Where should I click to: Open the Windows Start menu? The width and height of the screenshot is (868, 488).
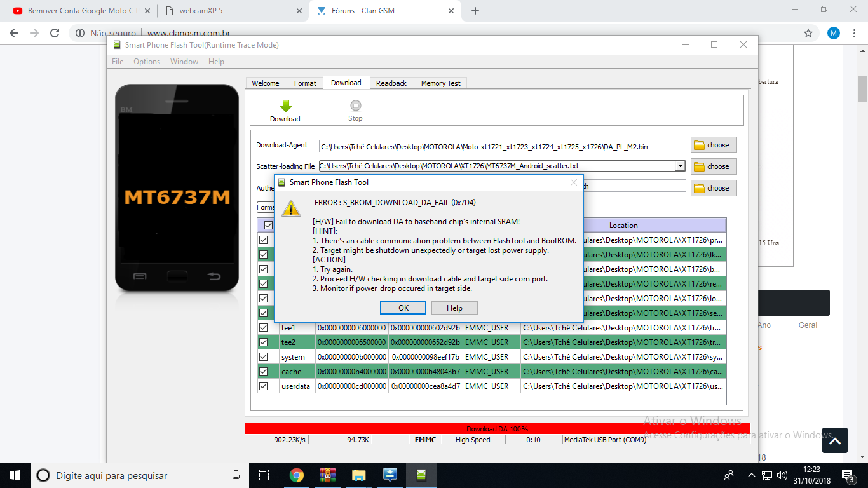tap(15, 475)
